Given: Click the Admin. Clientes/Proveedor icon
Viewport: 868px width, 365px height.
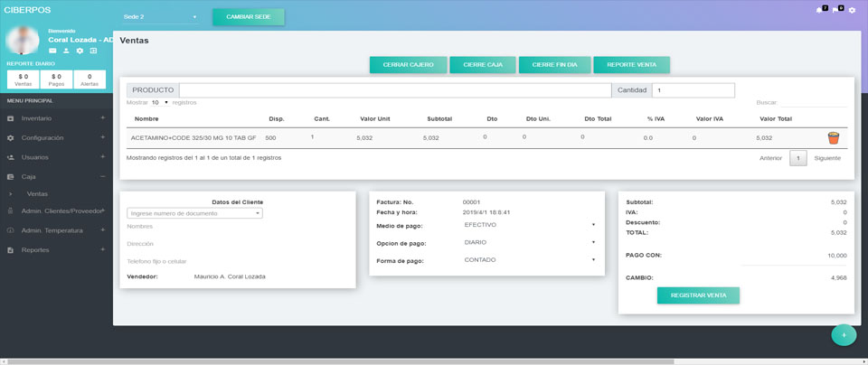Looking at the screenshot, I should (x=10, y=211).
